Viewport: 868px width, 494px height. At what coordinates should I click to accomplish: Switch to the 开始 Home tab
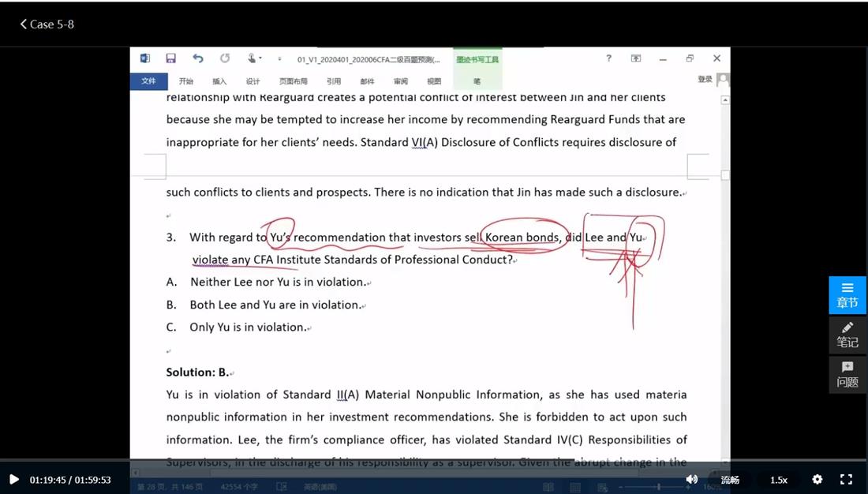[186, 81]
